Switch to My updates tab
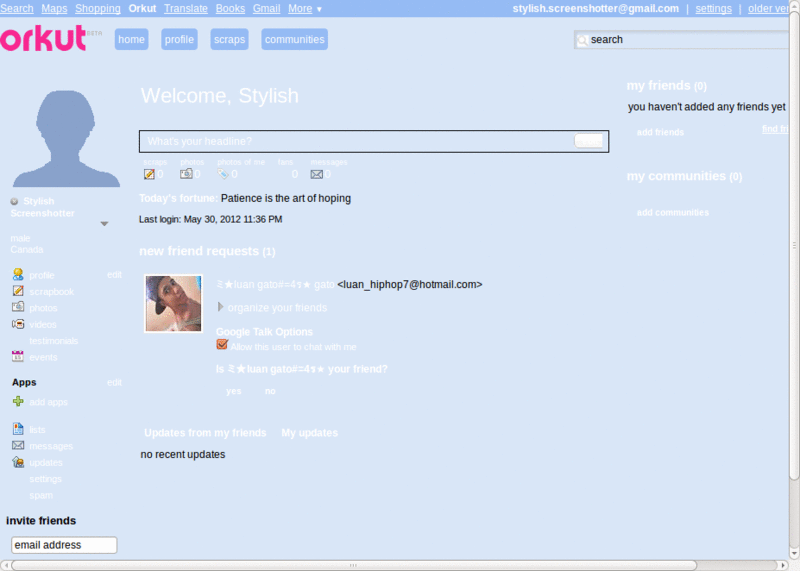This screenshot has width=800, height=571. pyautogui.click(x=310, y=433)
